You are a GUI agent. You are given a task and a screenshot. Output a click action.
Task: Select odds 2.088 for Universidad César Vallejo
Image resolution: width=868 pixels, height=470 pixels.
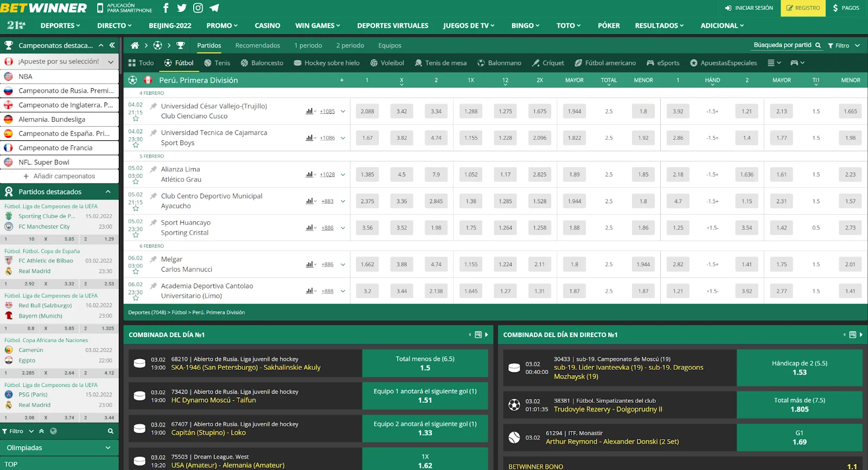[x=367, y=111]
